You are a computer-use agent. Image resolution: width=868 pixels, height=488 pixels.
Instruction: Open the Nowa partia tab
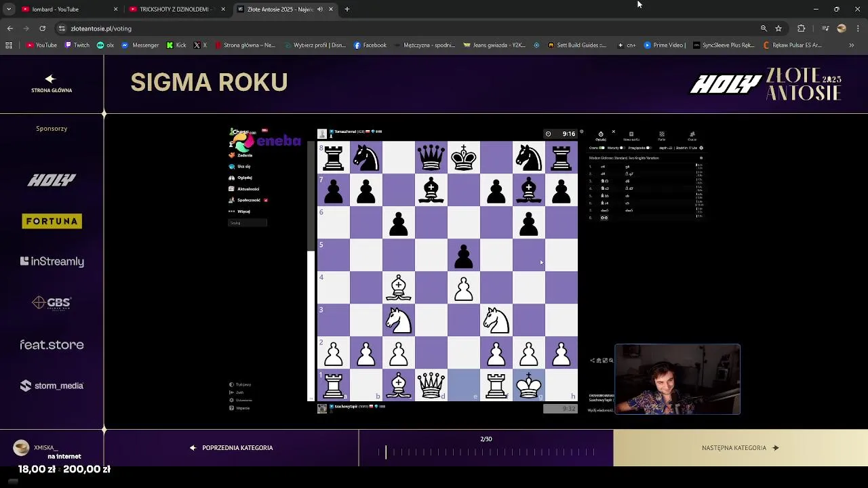(631, 136)
